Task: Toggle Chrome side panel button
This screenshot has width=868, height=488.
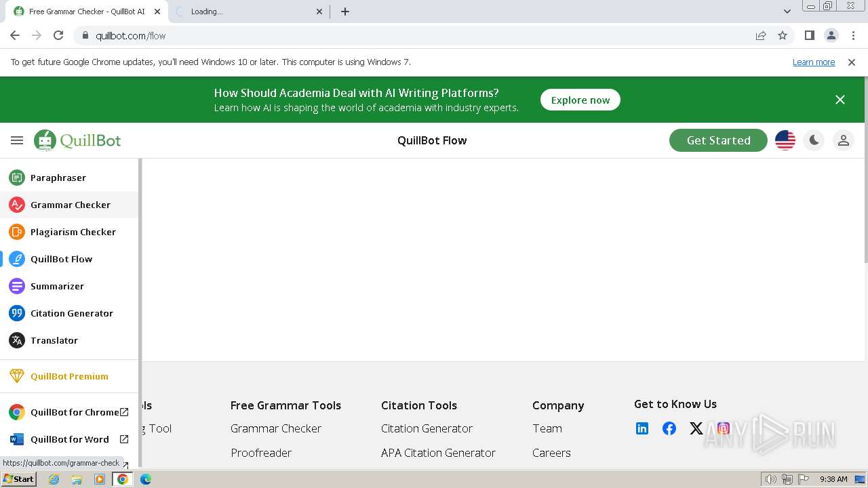Action: (809, 35)
